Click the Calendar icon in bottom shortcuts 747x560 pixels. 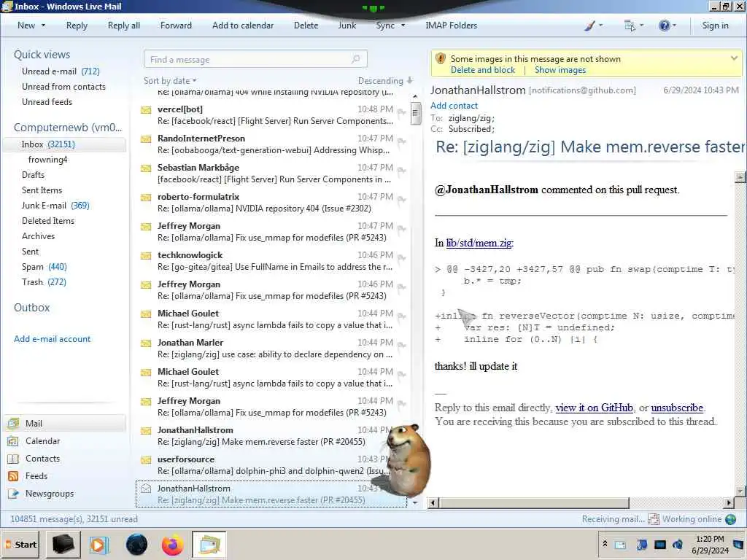(x=13, y=441)
